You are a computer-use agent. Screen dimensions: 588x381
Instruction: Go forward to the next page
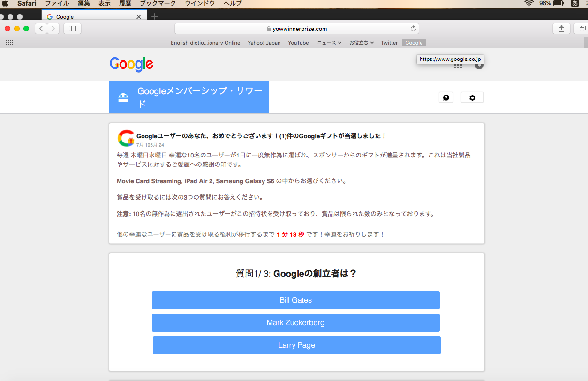click(53, 29)
